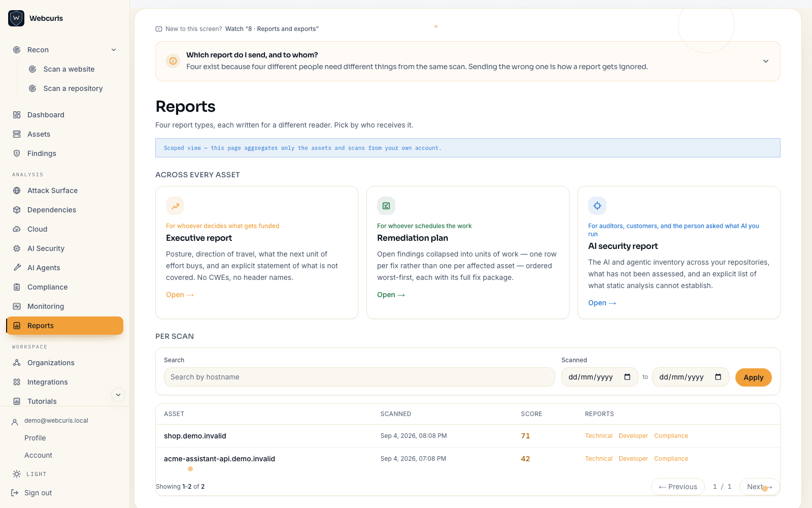Click the Recon target icon

tap(17, 50)
